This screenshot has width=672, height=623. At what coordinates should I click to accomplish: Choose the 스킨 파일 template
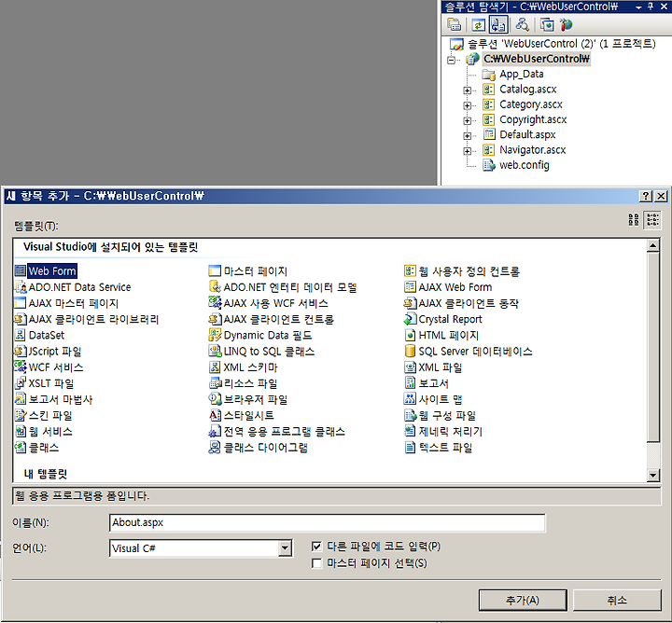(43, 415)
